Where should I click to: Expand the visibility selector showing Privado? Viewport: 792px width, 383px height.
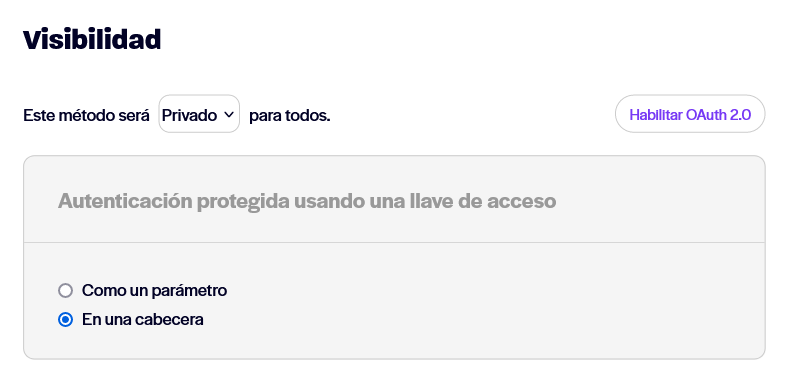point(199,114)
